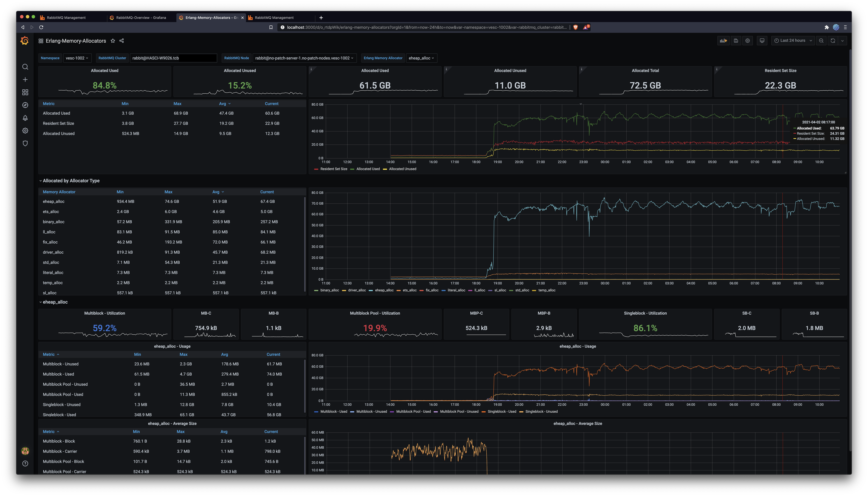The width and height of the screenshot is (868, 496).
Task: Toggle Singleblock - Used legend series
Action: (502, 412)
